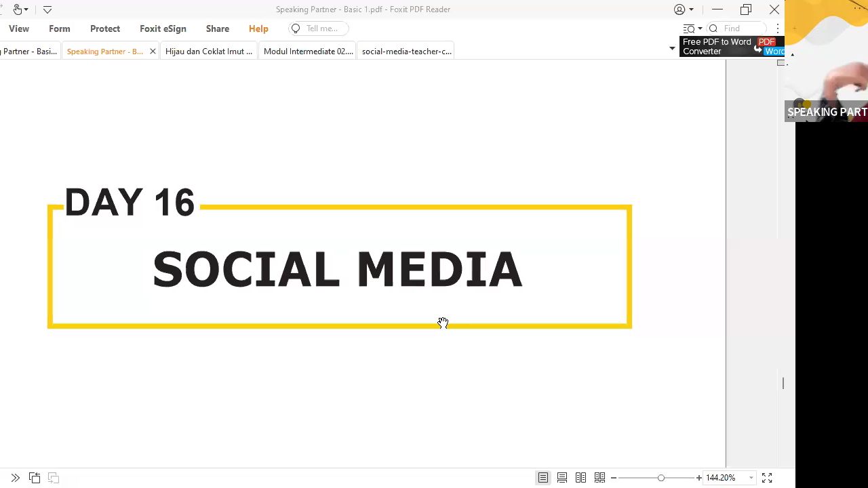
Task: Open the Foxit eSign menu
Action: pyautogui.click(x=163, y=28)
